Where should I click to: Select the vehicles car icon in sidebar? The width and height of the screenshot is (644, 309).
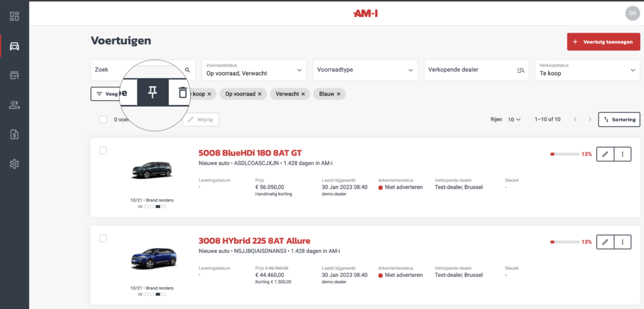(14, 46)
